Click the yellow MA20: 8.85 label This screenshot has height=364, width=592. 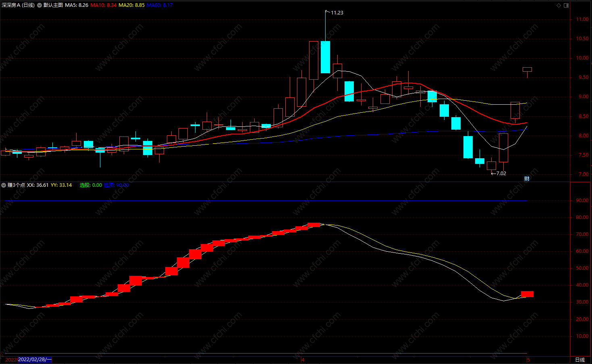[x=131, y=5]
